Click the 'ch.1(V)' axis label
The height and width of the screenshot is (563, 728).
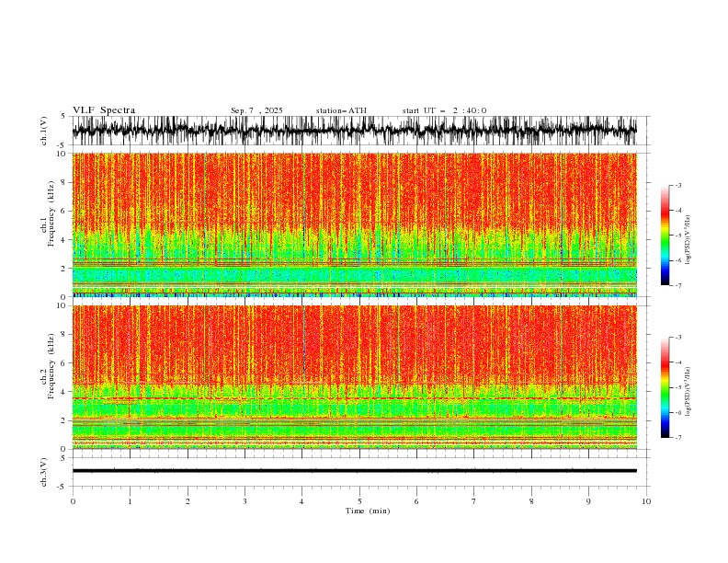point(44,131)
